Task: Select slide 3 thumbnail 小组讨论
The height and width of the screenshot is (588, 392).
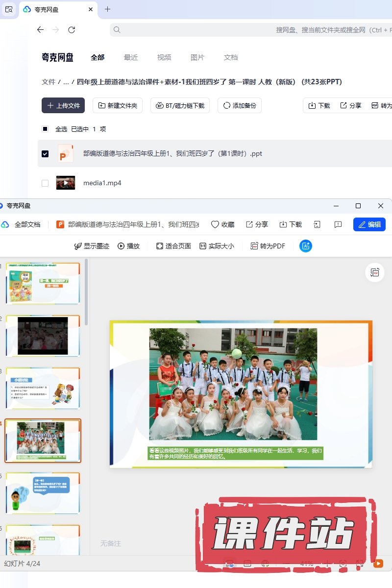Action: pos(43,388)
